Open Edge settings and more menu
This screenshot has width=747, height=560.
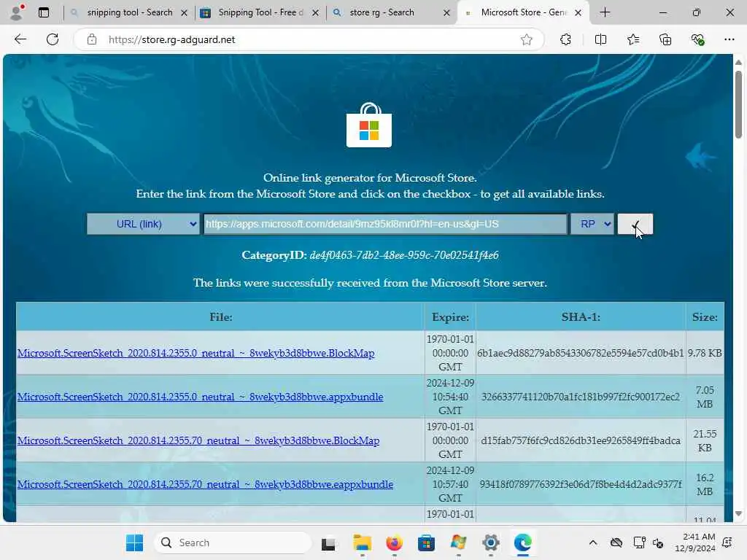click(x=729, y=39)
